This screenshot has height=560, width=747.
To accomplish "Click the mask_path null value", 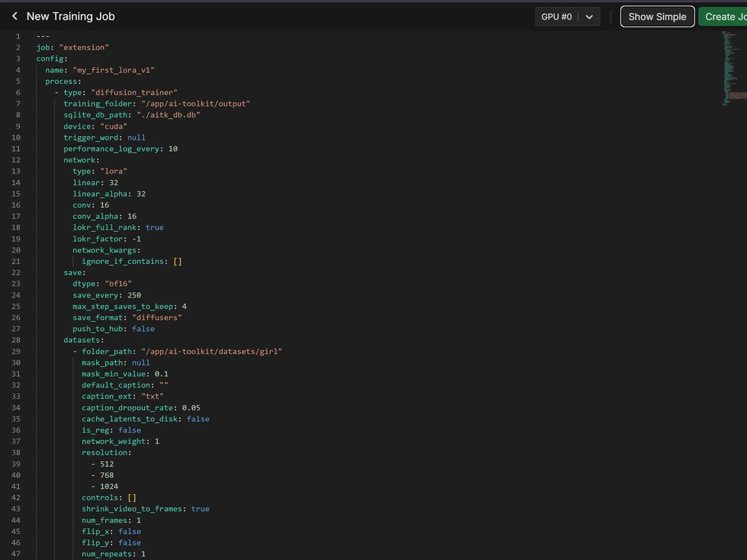I will click(141, 363).
